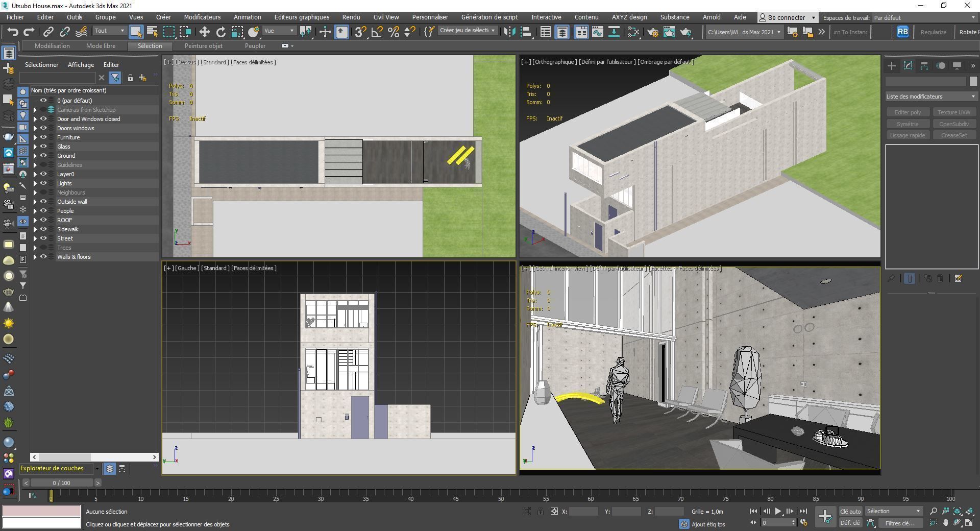Toggle visibility of Lights layer

(x=43, y=183)
